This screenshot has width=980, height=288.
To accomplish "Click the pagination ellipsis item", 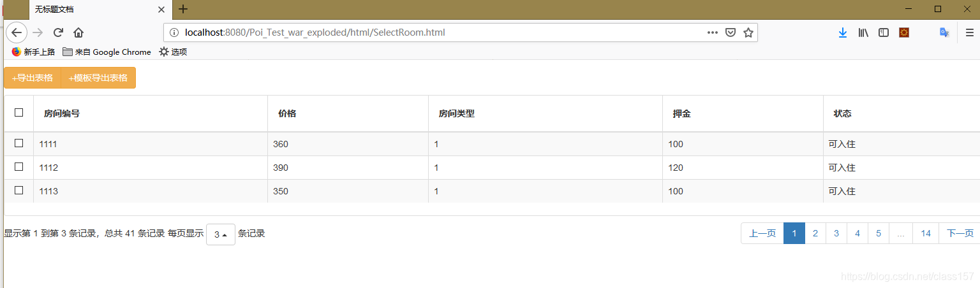I will click(x=901, y=234).
